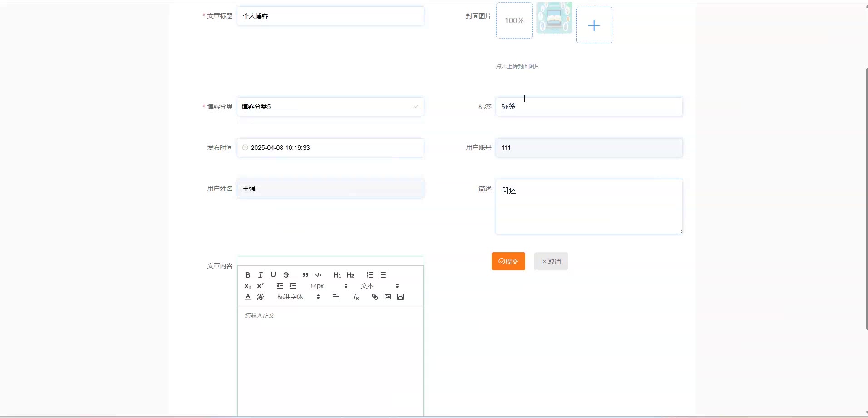Open the text color picker
Viewport: 868px width, 418px height.
pyautogui.click(x=247, y=297)
